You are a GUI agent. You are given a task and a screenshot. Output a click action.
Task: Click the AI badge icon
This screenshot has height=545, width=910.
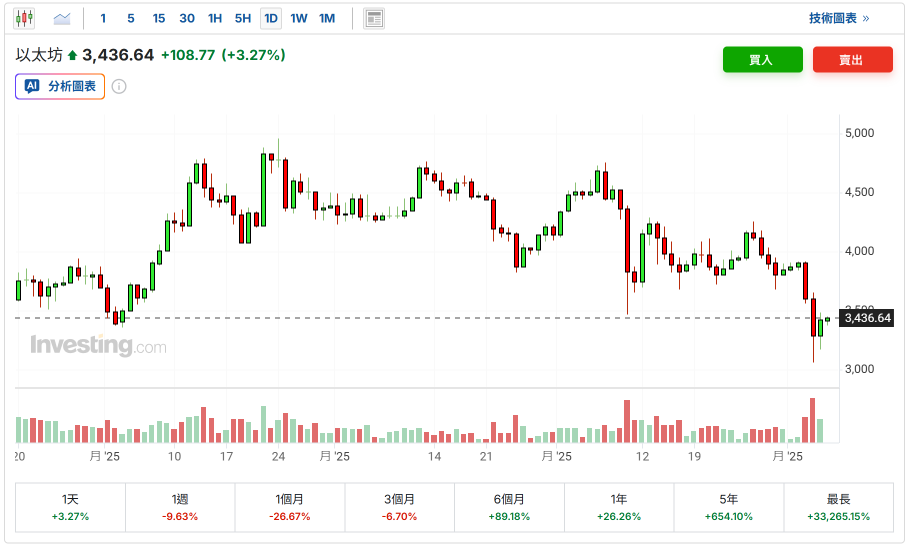31,87
